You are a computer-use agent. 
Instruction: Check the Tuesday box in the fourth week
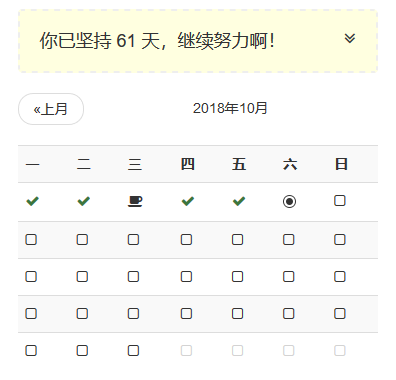82,313
